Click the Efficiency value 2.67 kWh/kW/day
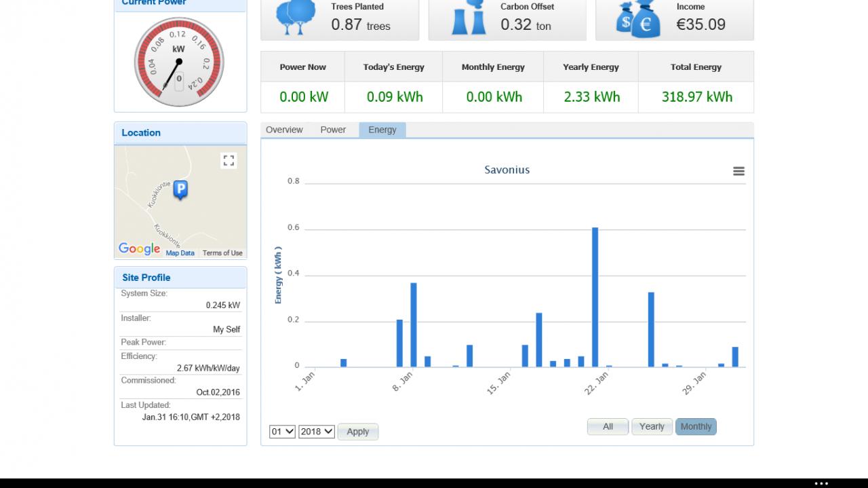Viewport: 868px width, 488px height. click(208, 369)
